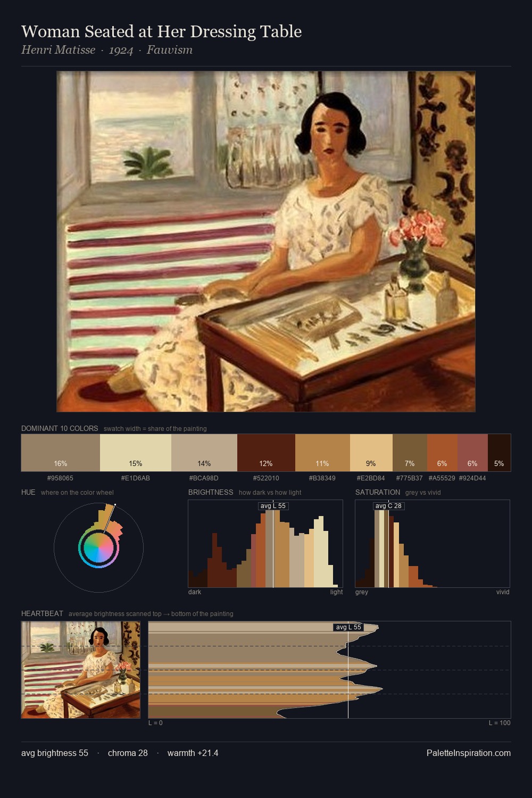Click the heartbeat 'avg L 55' label
Image resolution: width=532 pixels, height=798 pixels.
tap(348, 627)
